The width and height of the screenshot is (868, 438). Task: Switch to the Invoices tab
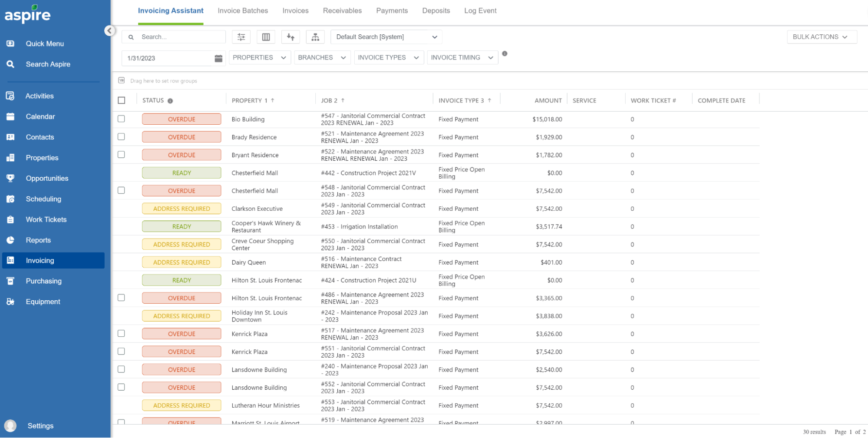pyautogui.click(x=295, y=10)
